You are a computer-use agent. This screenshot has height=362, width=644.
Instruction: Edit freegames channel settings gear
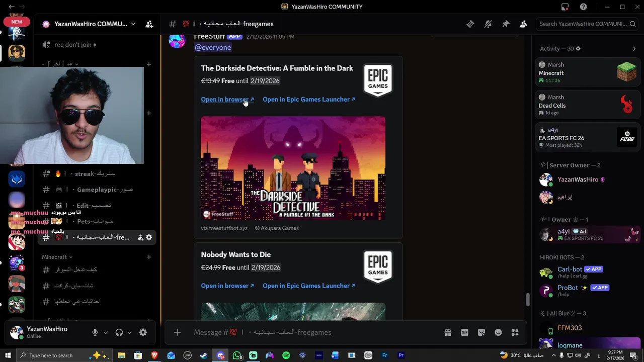pyautogui.click(x=149, y=237)
